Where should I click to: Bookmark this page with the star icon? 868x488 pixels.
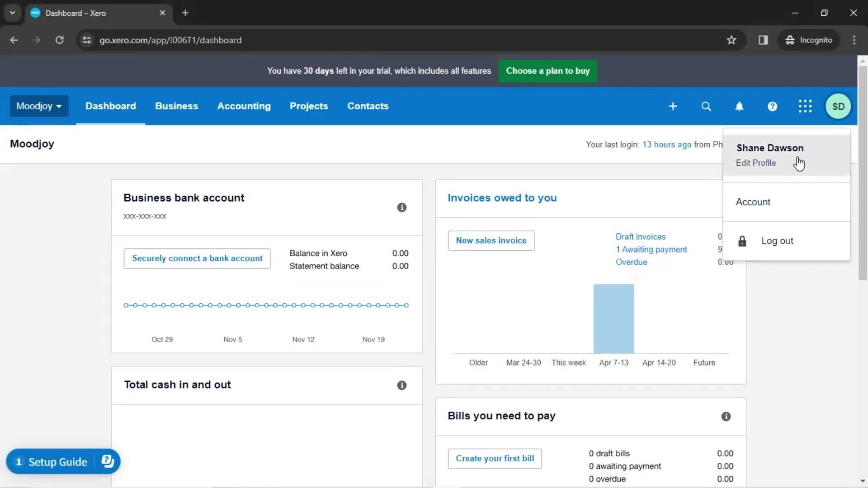[731, 40]
